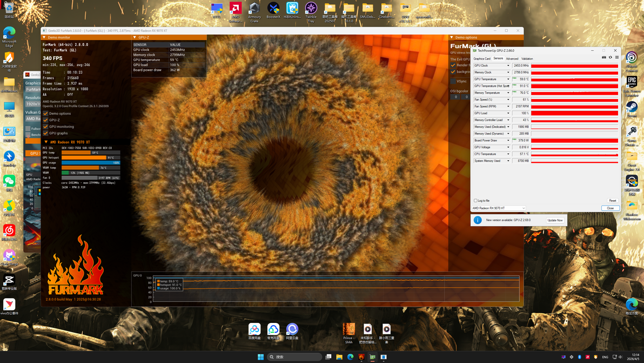Open the GPU Clock sensor dropdown
Image resolution: width=644 pixels, height=363 pixels.
coord(508,65)
